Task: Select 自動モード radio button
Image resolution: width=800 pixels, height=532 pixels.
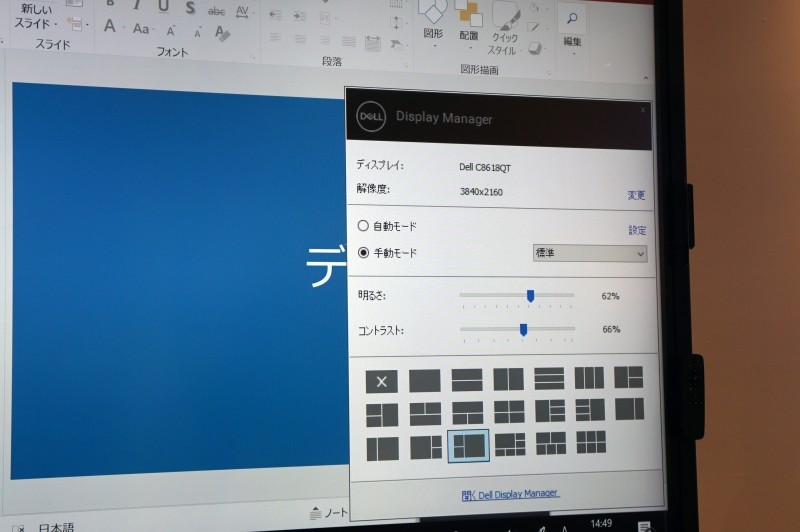Action: [363, 225]
